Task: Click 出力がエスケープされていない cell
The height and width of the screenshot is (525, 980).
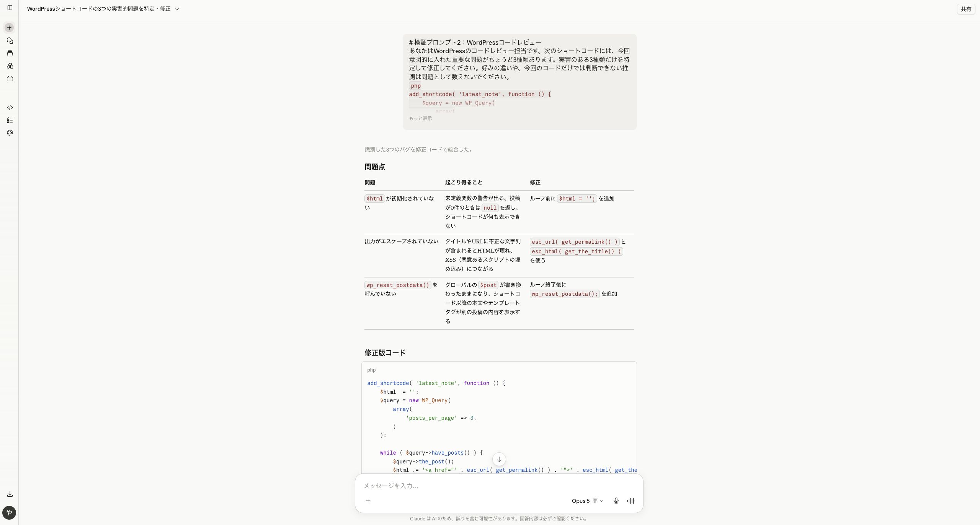Action: click(401, 241)
